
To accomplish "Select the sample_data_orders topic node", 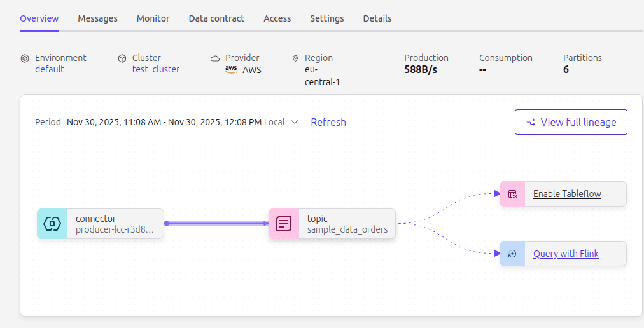I will click(x=347, y=224).
